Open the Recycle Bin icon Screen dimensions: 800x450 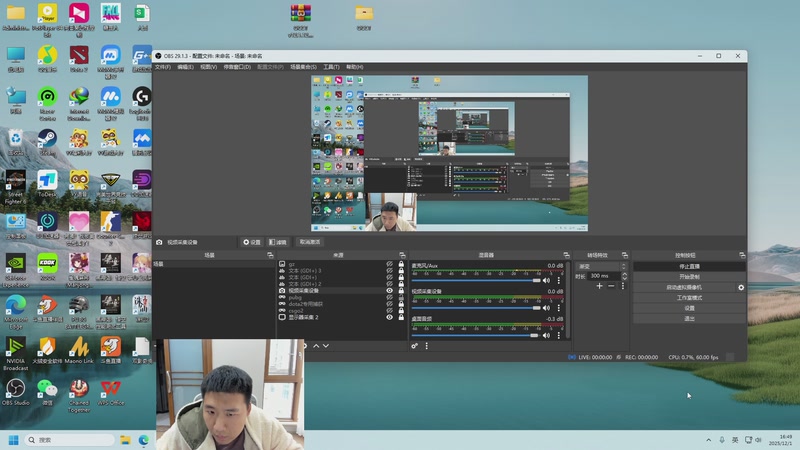pos(16,142)
